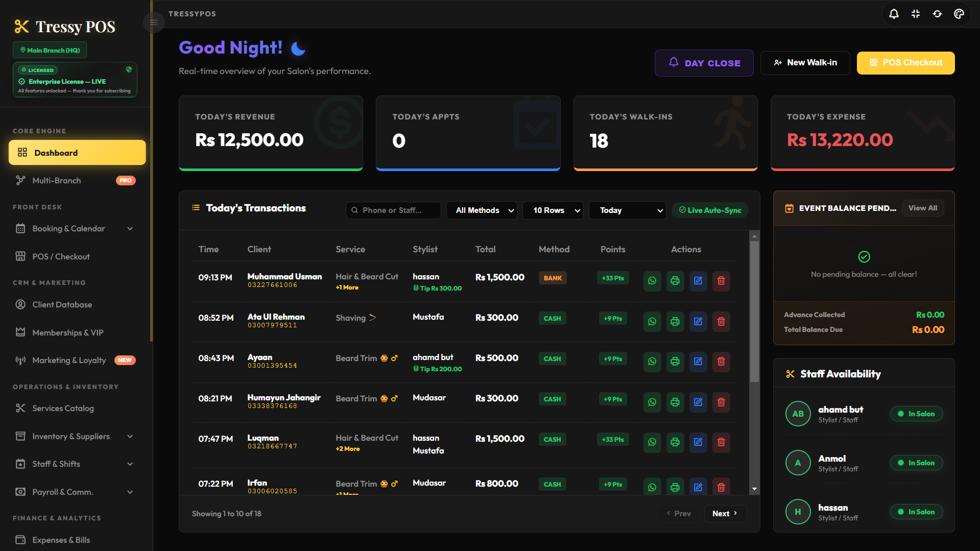The image size is (980, 551).
Task: Open the Today date filter dropdown
Action: pos(627,210)
